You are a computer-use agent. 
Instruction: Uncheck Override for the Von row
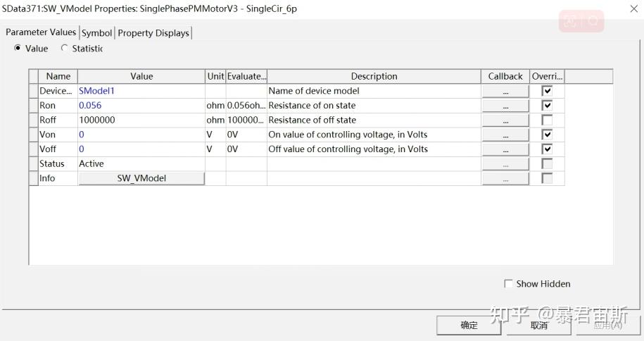pos(547,135)
